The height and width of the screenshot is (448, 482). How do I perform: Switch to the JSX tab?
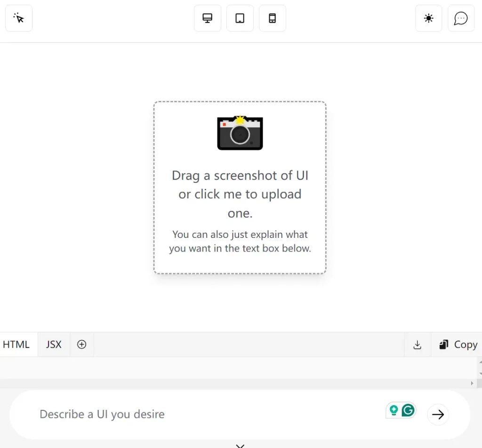[53, 344]
